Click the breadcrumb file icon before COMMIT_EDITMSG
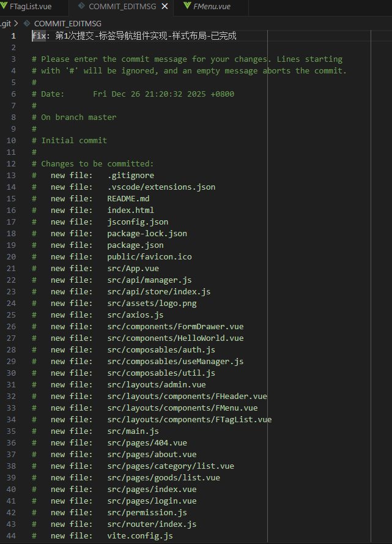 click(27, 24)
